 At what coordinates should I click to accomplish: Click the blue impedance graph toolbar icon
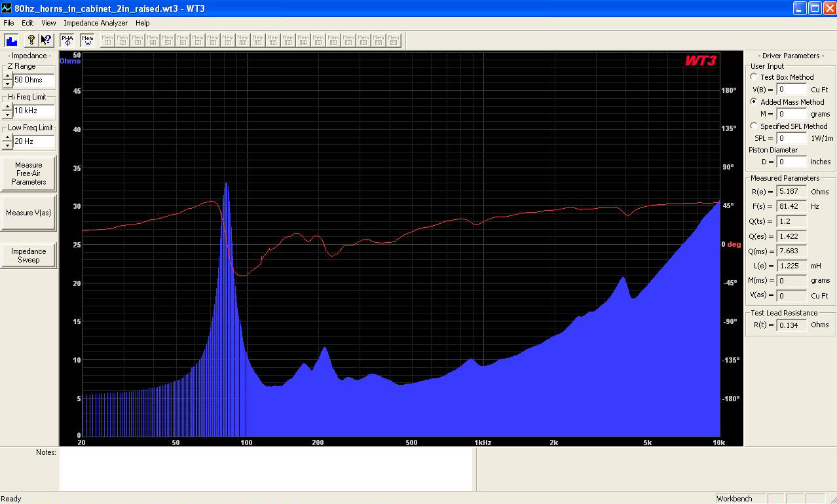(11, 40)
